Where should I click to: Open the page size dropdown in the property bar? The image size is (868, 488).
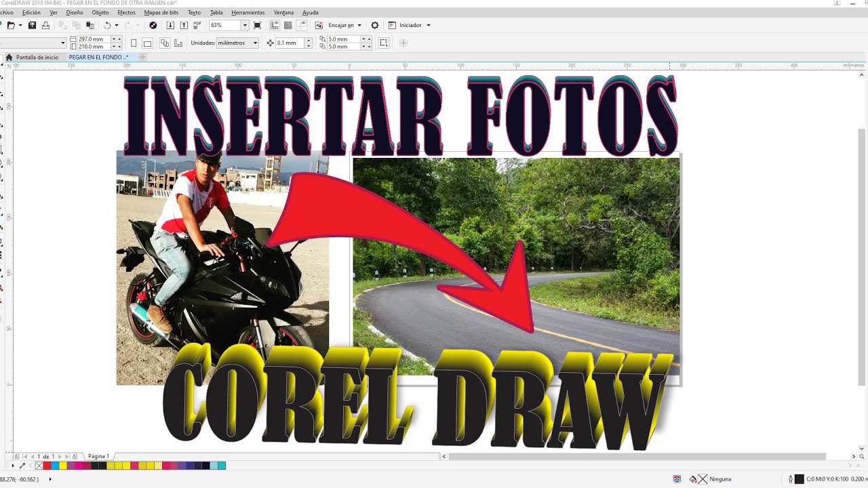point(63,43)
